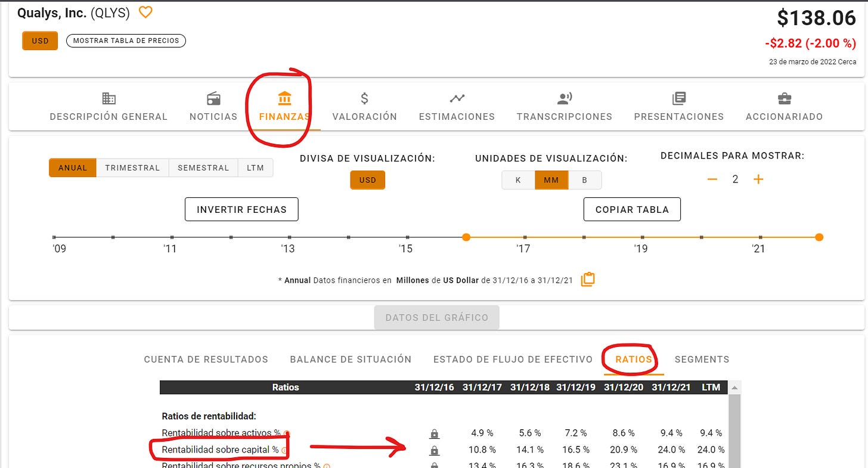Select MM display units

click(x=551, y=180)
